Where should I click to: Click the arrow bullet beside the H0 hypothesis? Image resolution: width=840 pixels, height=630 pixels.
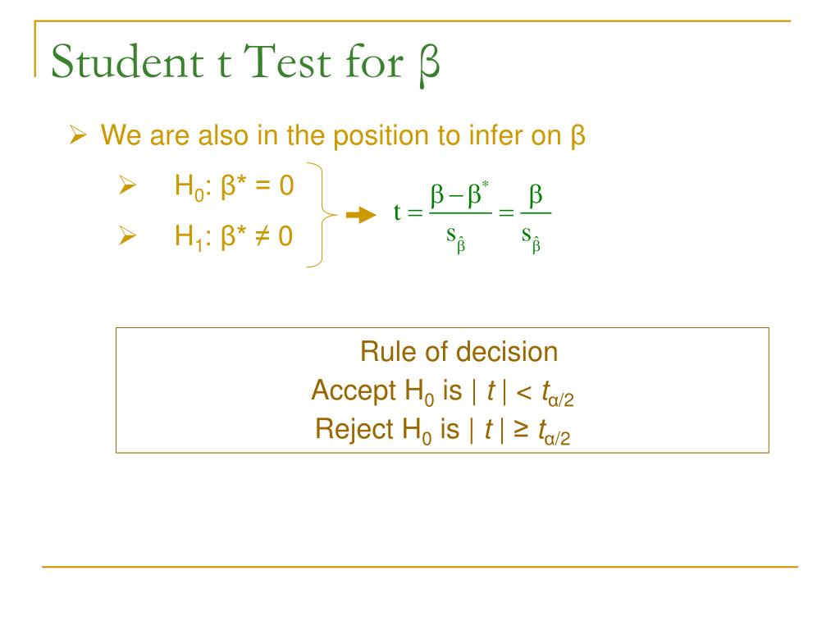click(127, 185)
